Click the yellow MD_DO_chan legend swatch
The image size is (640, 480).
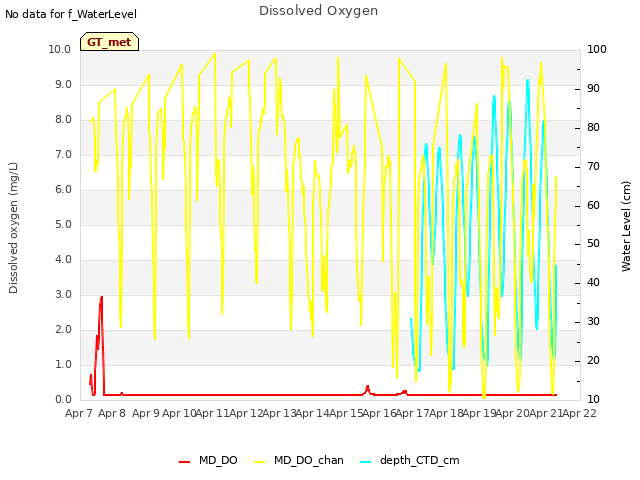click(259, 462)
